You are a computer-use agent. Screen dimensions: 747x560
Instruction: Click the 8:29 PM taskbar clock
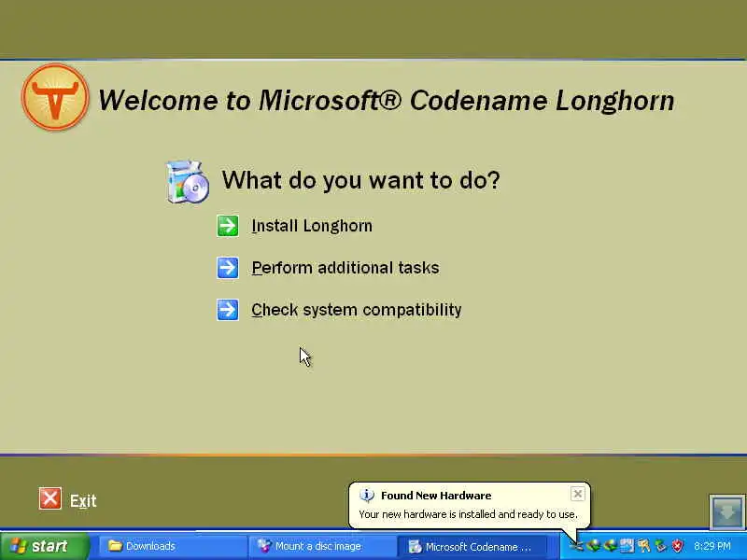(x=712, y=546)
